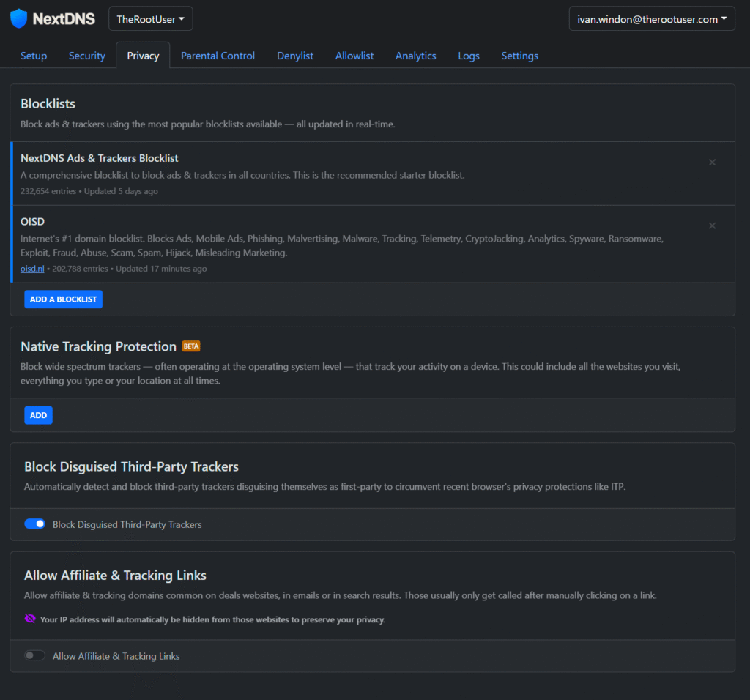Click Add under Native Tracking Protection

38,415
